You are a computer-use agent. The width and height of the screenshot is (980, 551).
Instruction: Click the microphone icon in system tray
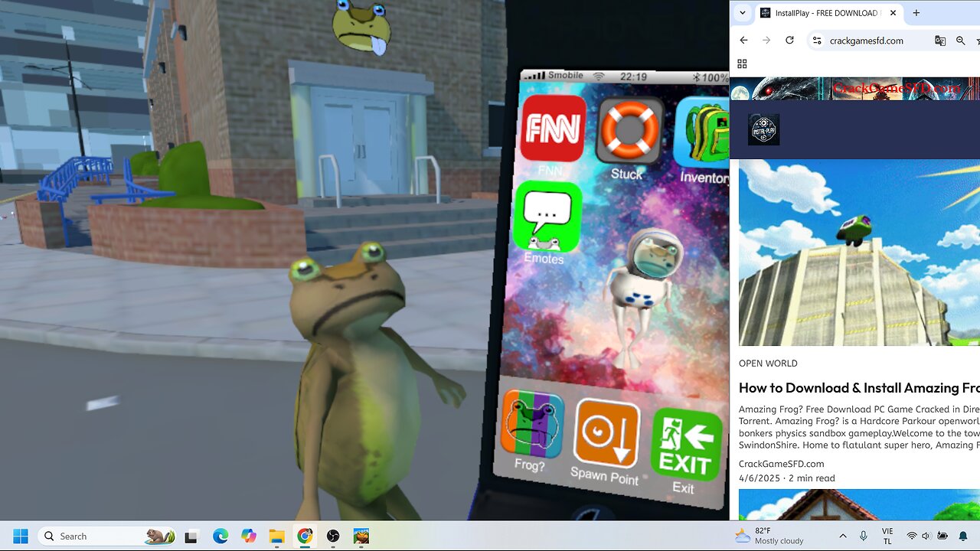864,536
